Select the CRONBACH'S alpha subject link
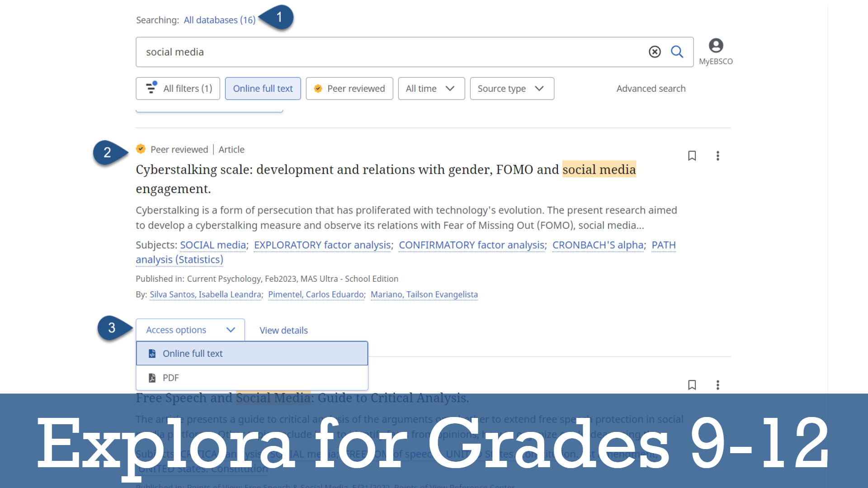 click(598, 245)
